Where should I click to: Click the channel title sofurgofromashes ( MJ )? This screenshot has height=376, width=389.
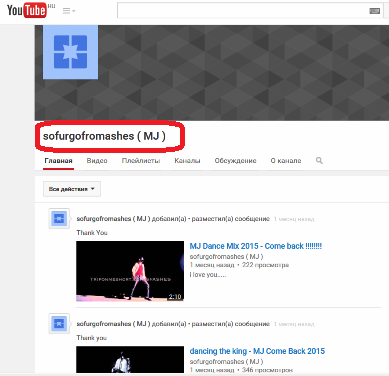click(104, 136)
